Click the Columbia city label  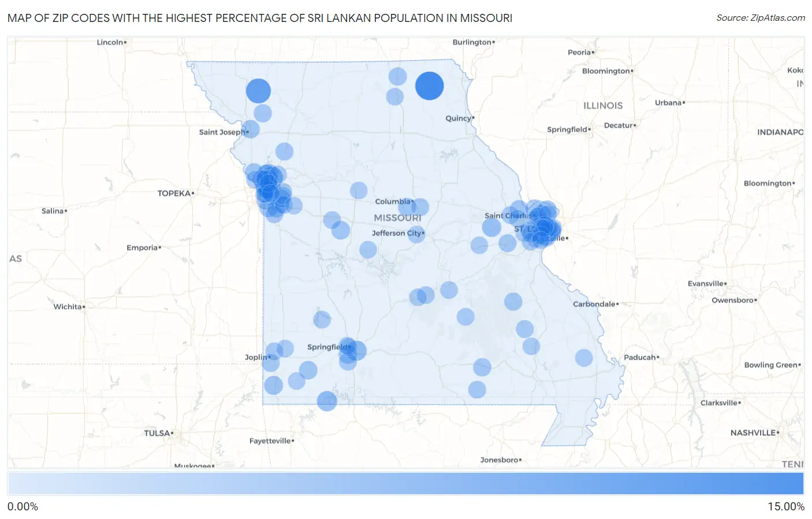coord(393,201)
